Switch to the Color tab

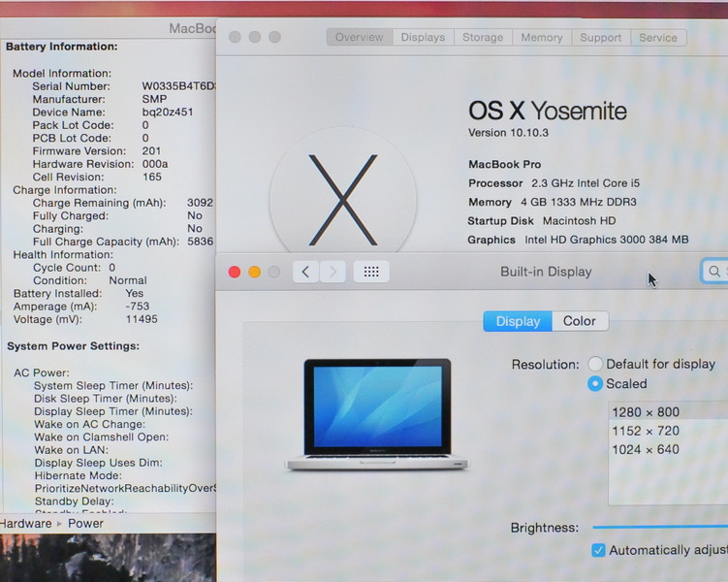coord(580,321)
